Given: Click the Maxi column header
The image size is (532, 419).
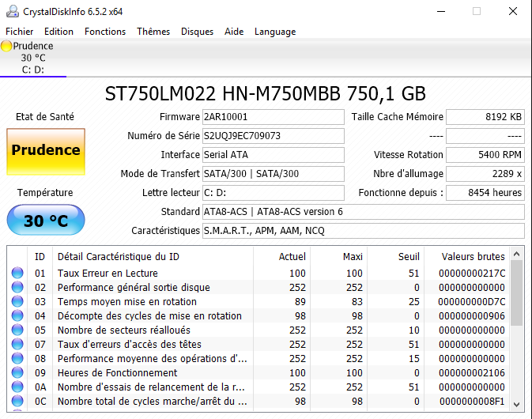Looking at the screenshot, I should (x=338, y=256).
